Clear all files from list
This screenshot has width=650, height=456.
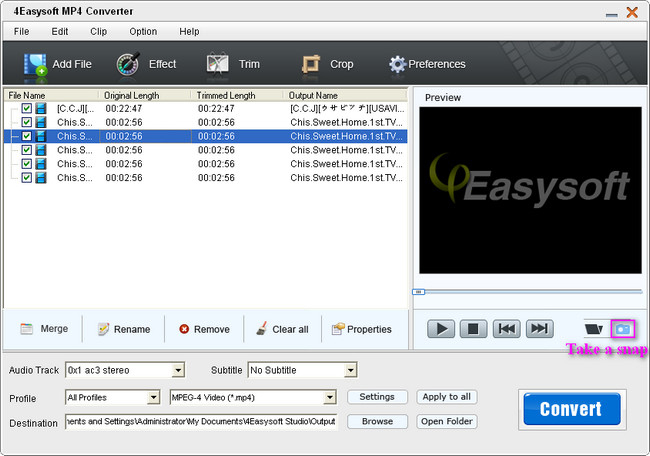[282, 329]
